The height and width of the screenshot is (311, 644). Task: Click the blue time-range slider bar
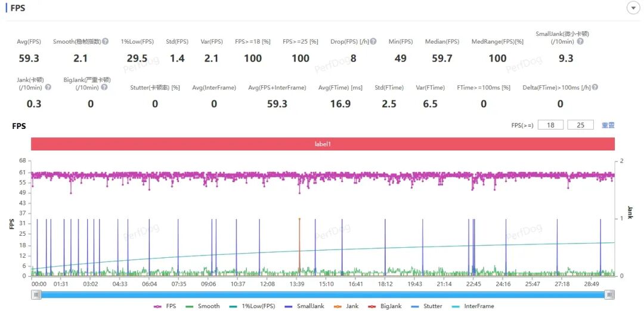tap(323, 294)
